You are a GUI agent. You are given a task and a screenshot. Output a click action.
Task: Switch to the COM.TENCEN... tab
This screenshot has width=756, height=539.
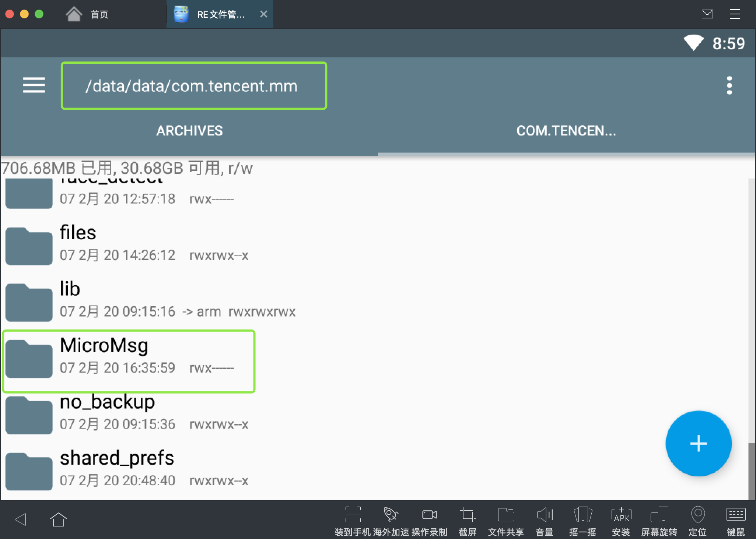pyautogui.click(x=566, y=131)
